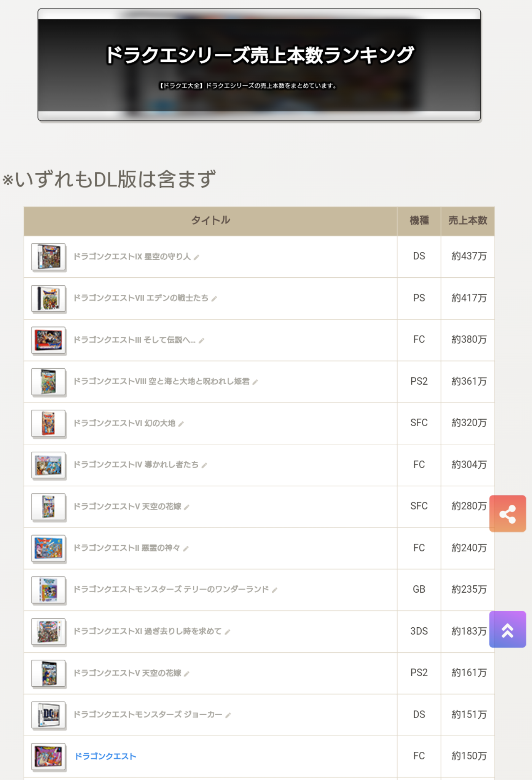The width and height of the screenshot is (532, 780).
Task: Click the テリーのワンダーランド box art thumbnail
Action: [48, 590]
